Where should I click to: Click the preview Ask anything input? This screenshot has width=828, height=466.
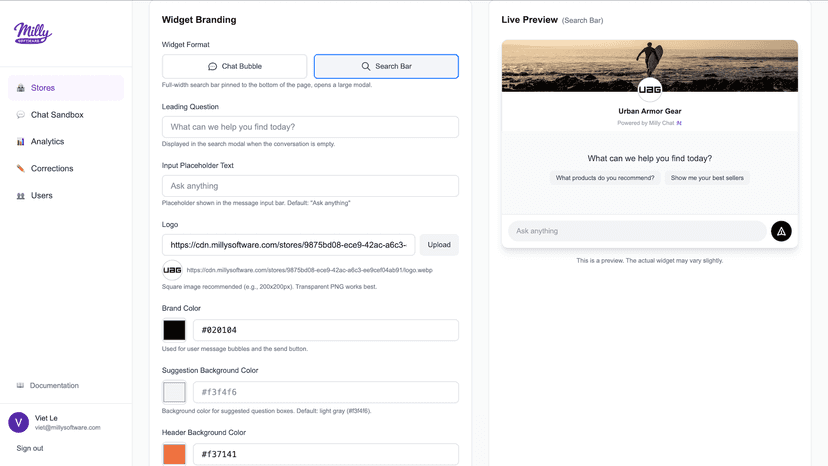637,231
